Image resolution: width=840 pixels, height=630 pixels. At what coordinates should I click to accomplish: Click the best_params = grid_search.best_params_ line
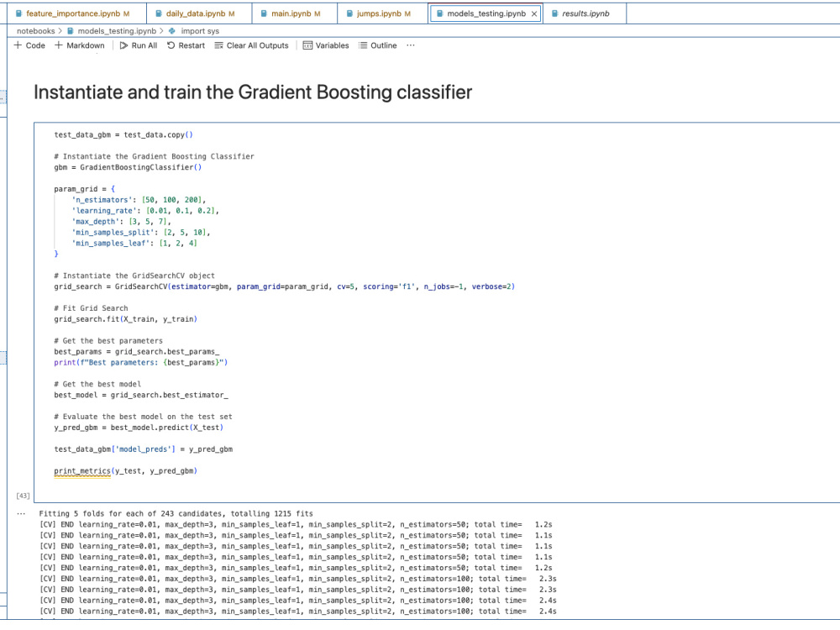tap(137, 352)
